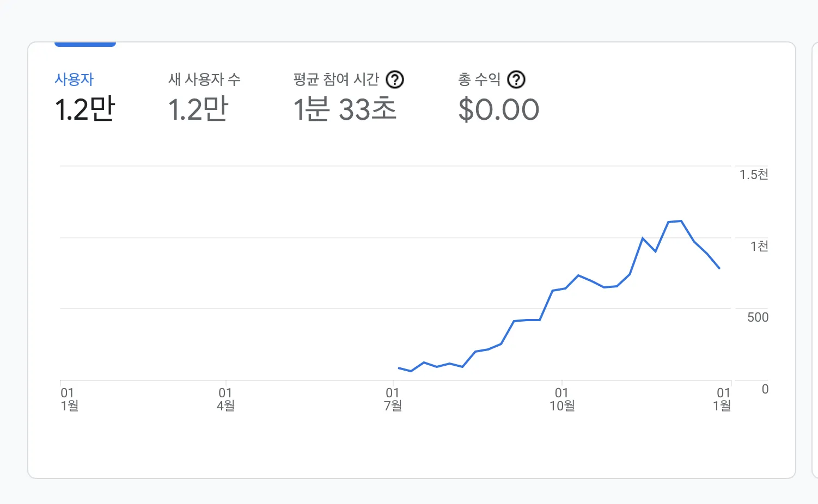Viewport: 818px width, 504px height.
Task: Switch to the 새 사용자 수 metric
Action: click(x=204, y=79)
